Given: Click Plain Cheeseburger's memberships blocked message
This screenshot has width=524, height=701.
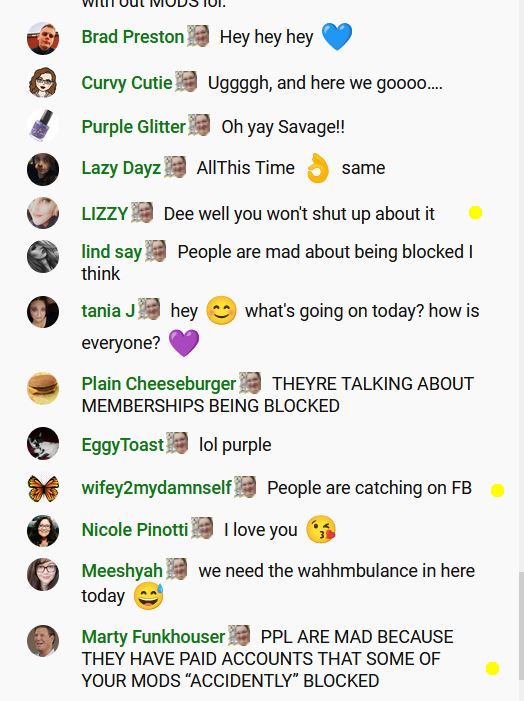Looking at the screenshot, I should pos(278,395).
